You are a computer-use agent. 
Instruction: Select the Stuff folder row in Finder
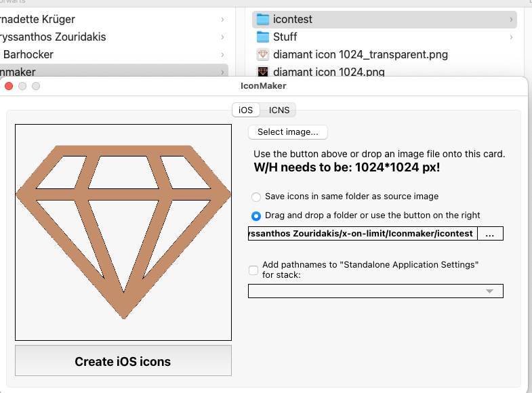coord(380,37)
